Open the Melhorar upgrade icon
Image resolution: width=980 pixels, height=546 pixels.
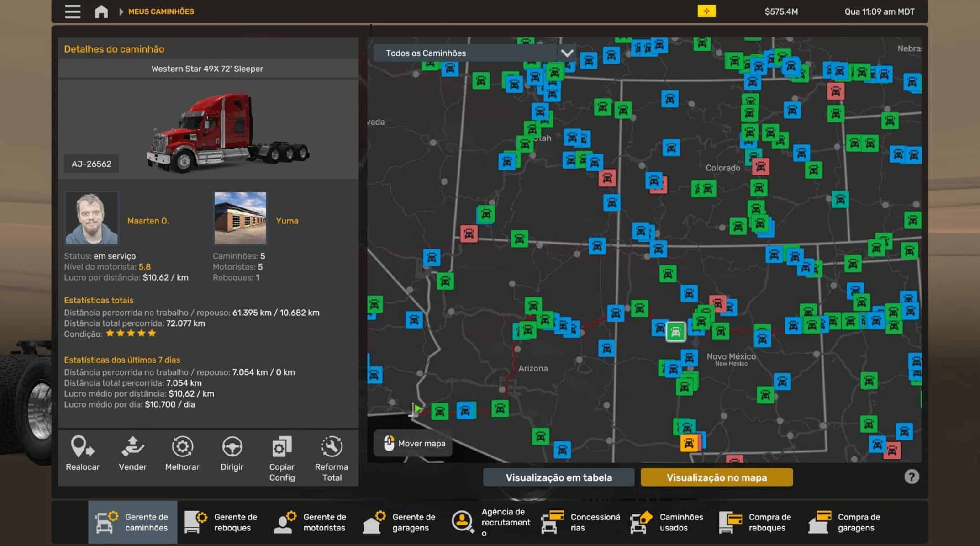click(x=182, y=447)
